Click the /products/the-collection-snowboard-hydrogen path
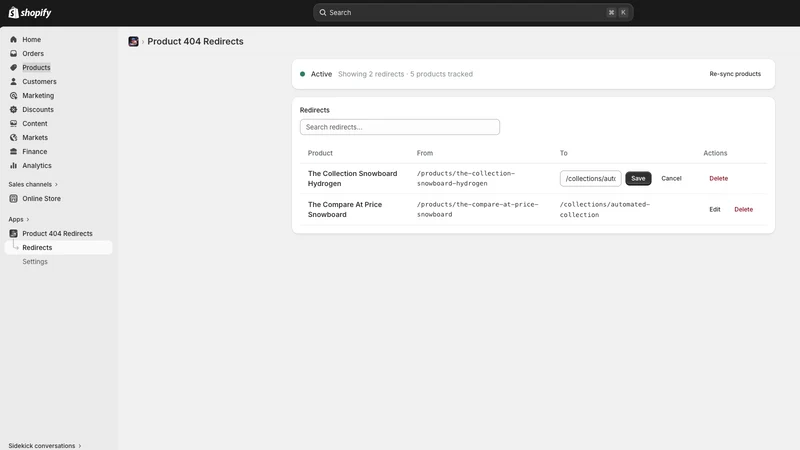Screen dimensions: 800x450 click(466, 178)
